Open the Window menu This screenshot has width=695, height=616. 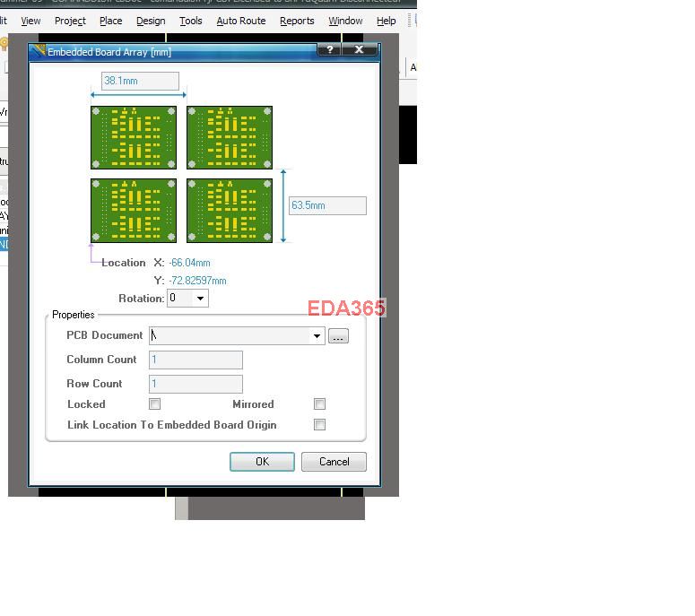[345, 21]
